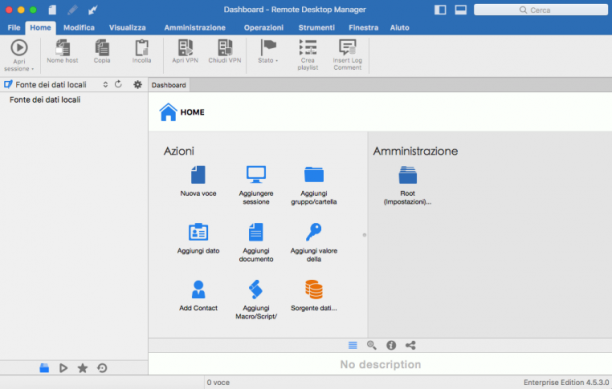Screen dimensions: 612x389
Task: Click the refresh data source icon
Action: [118, 84]
